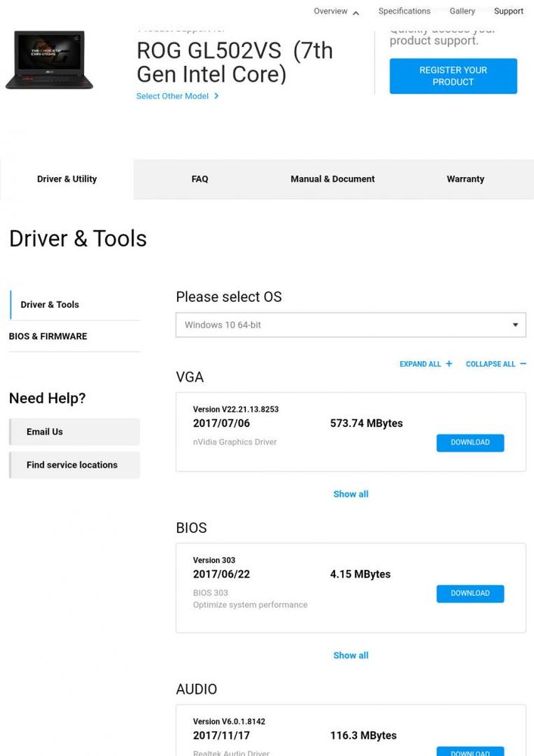Download the Realtek Audio Driver
The width and height of the screenshot is (534, 756).
pyautogui.click(x=470, y=752)
